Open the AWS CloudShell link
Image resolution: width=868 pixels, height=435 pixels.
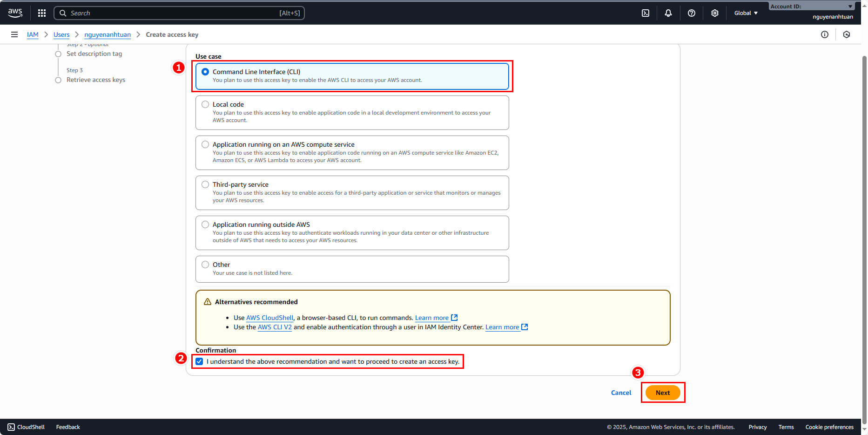(x=270, y=318)
